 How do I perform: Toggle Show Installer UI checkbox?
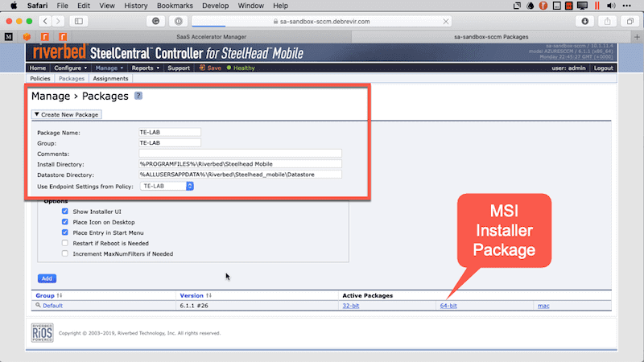click(65, 212)
